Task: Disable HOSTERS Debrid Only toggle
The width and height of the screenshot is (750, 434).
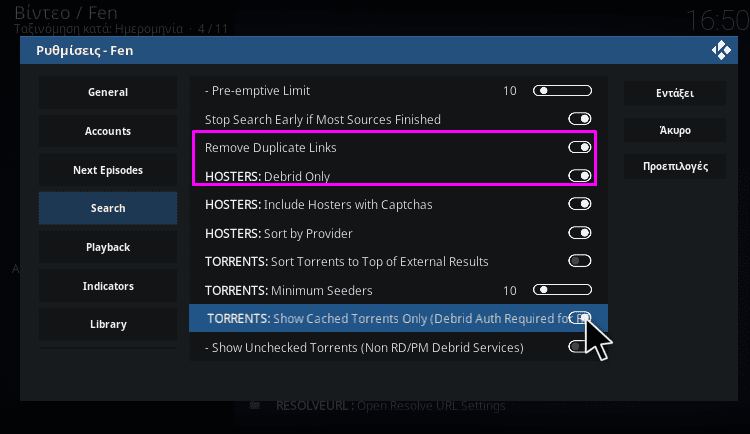Action: [x=580, y=176]
